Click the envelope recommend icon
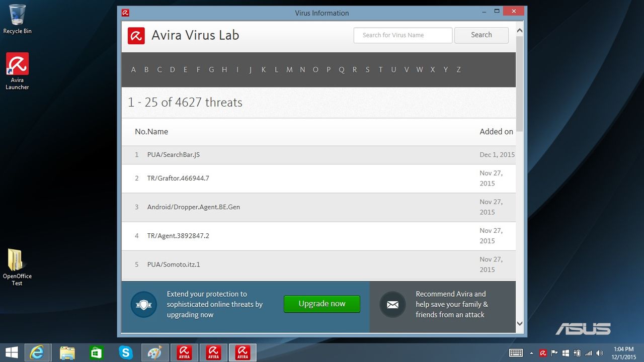 pyautogui.click(x=392, y=304)
